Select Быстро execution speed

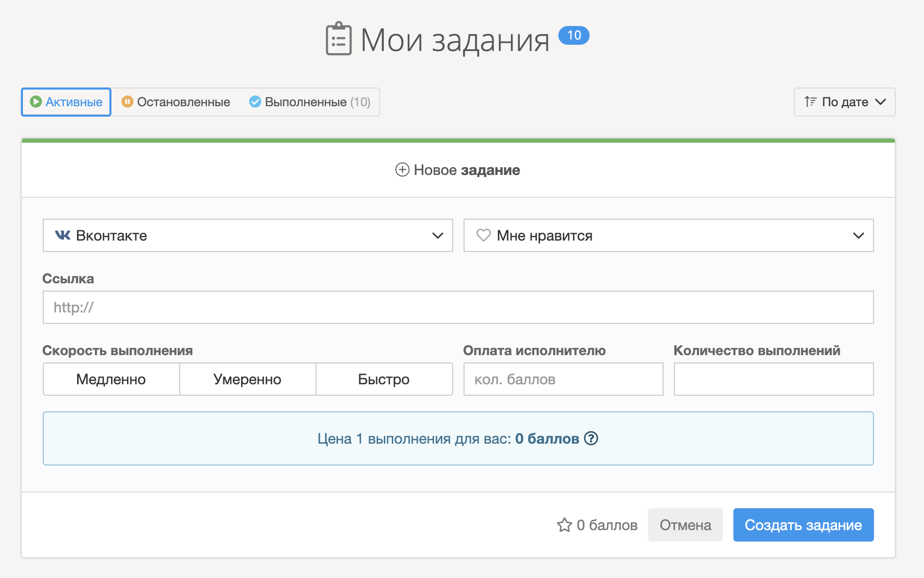tap(384, 379)
